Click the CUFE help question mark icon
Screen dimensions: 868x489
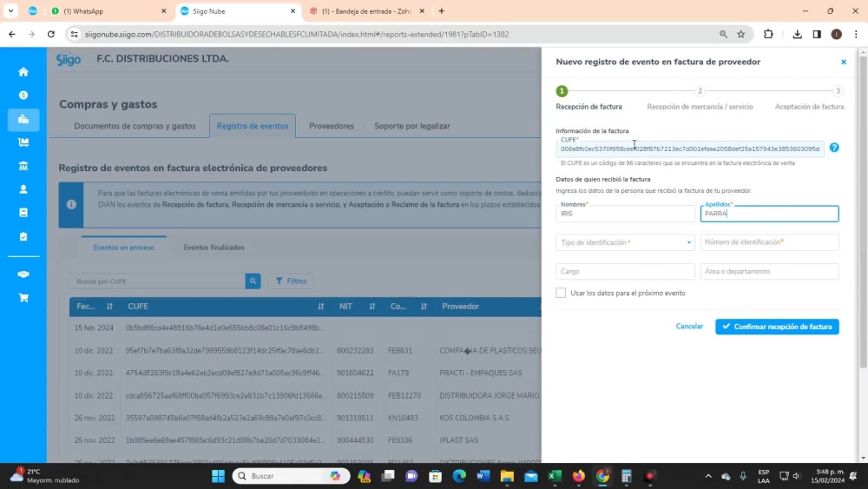point(834,148)
